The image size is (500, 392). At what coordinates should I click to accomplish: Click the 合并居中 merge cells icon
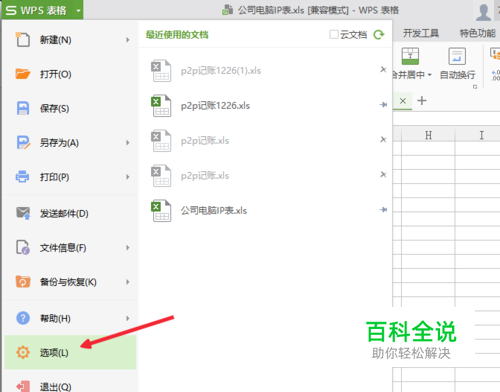[x=410, y=56]
